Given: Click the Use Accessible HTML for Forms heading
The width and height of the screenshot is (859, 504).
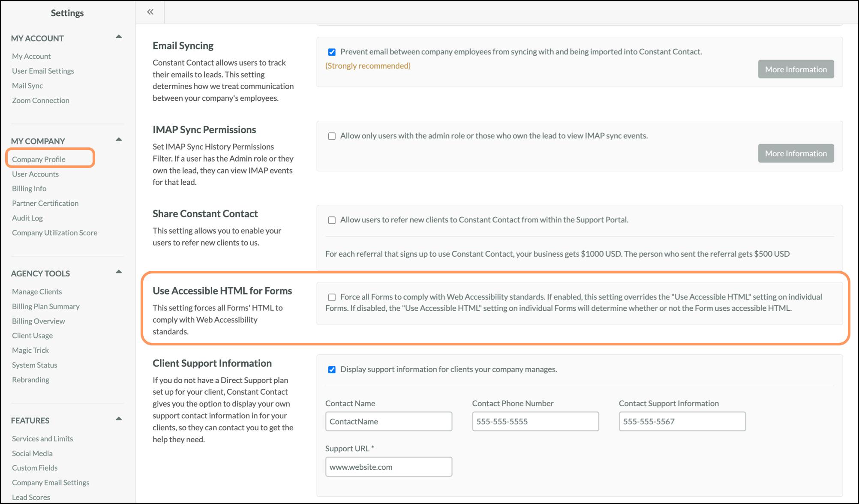Looking at the screenshot, I should point(222,291).
